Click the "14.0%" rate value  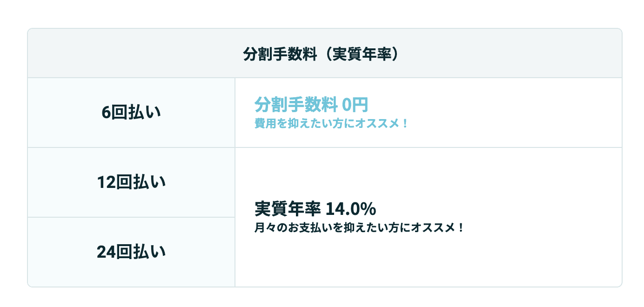tap(350, 209)
